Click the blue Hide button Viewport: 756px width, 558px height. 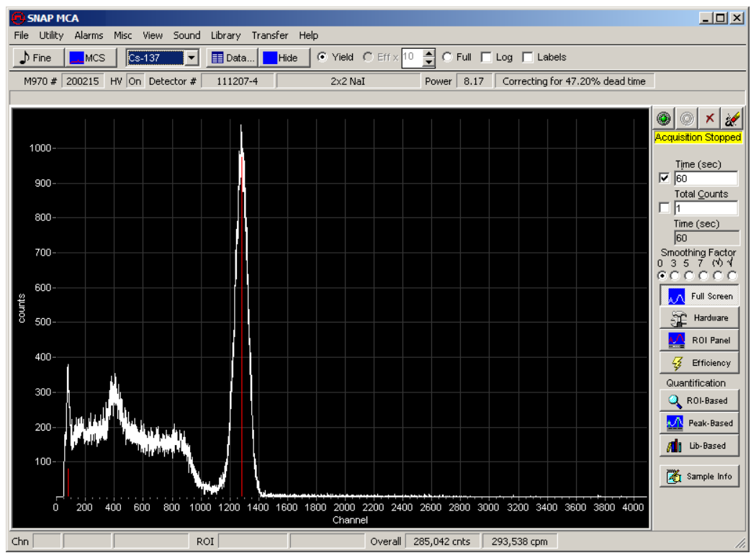coord(284,58)
